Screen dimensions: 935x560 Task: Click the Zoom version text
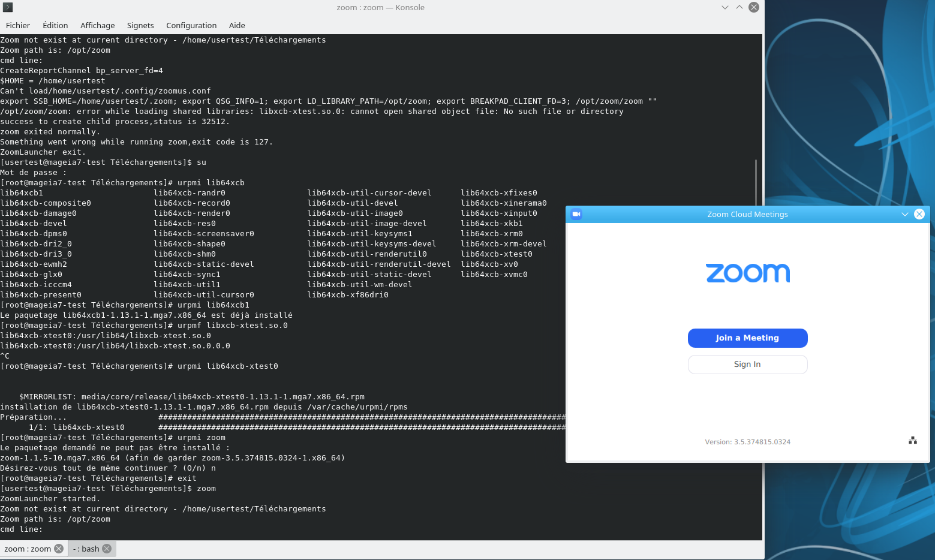coord(747,442)
